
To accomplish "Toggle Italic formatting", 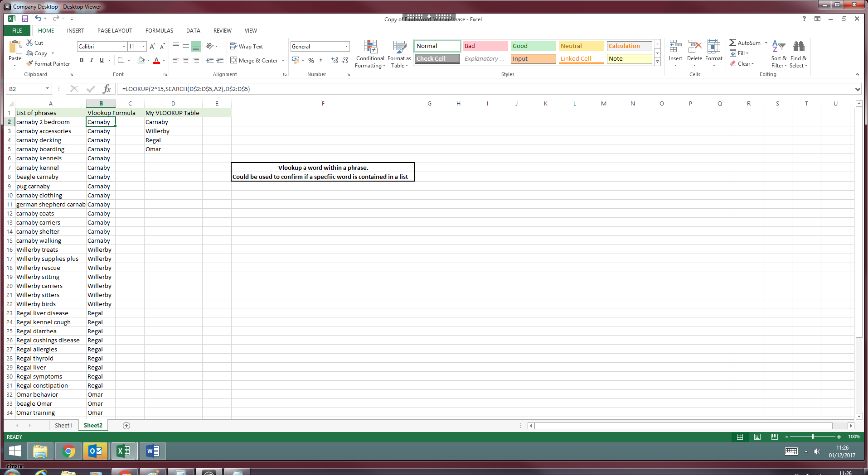I will [92, 60].
